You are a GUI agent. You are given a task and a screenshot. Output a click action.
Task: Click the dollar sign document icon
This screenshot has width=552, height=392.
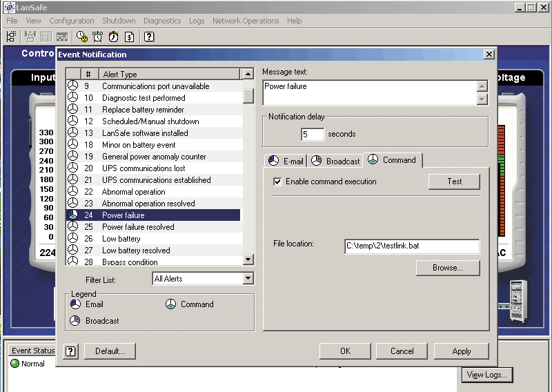pyautogui.click(x=128, y=37)
